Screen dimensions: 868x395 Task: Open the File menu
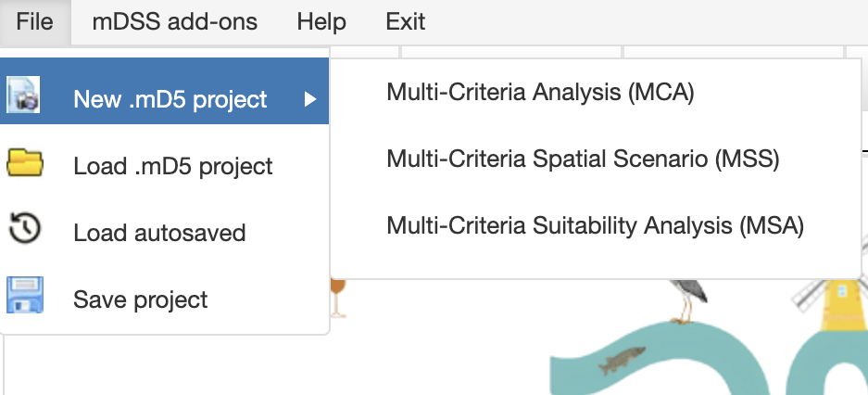tap(35, 22)
